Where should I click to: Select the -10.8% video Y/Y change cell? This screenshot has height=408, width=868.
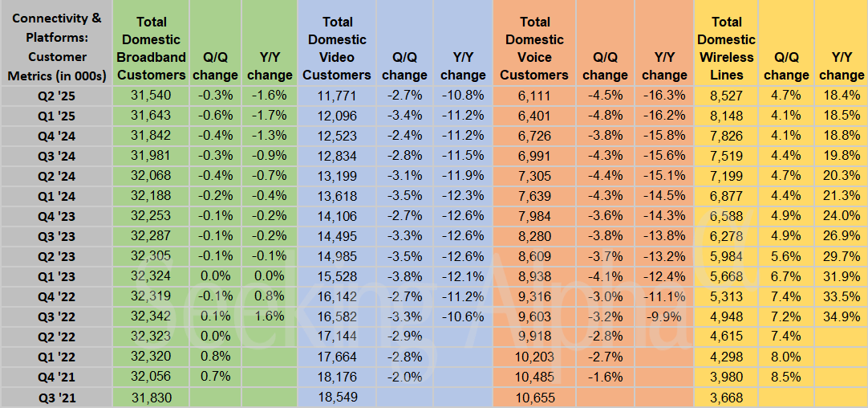pos(463,95)
